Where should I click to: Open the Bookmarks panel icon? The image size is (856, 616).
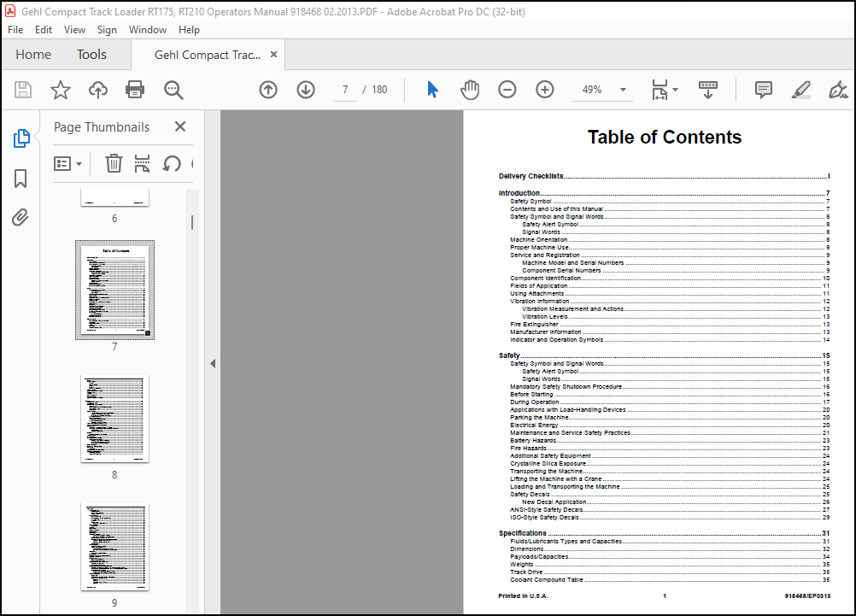click(x=21, y=179)
